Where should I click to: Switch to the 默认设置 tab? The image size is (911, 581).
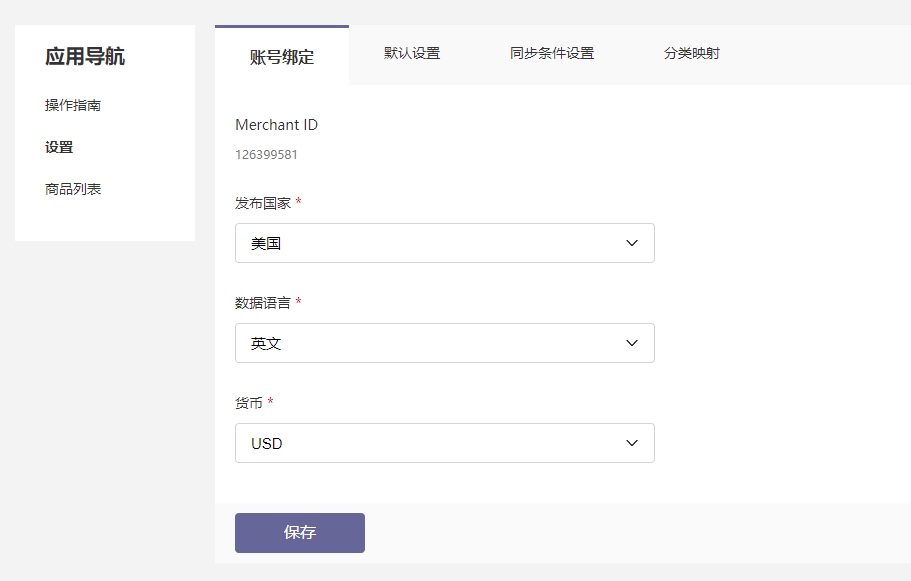coord(412,53)
